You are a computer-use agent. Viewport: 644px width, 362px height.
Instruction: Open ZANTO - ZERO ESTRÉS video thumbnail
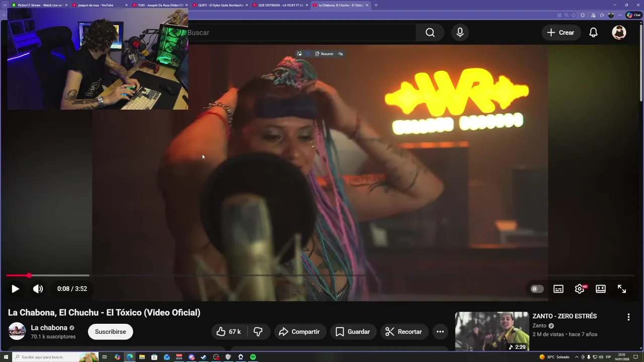(x=492, y=331)
